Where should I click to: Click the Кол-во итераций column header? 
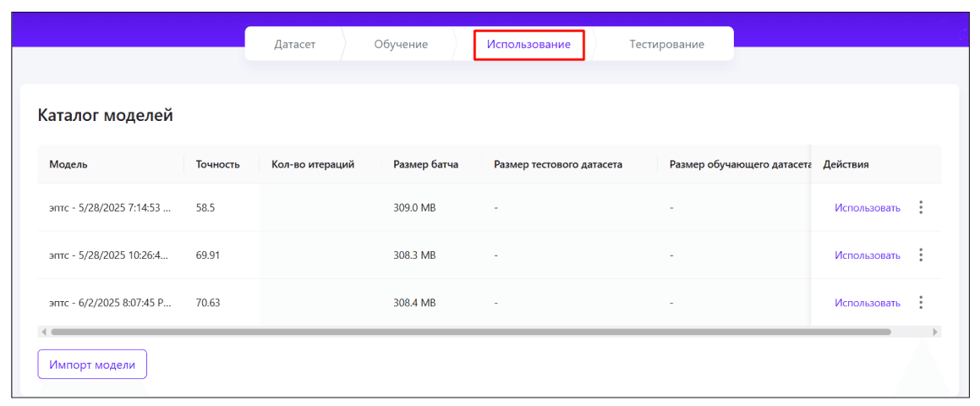click(312, 164)
